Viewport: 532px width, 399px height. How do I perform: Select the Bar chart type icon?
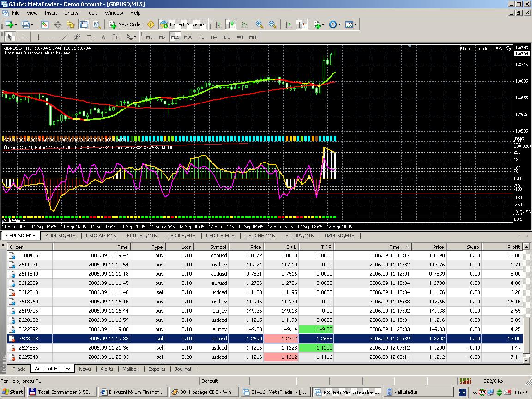(x=218, y=24)
